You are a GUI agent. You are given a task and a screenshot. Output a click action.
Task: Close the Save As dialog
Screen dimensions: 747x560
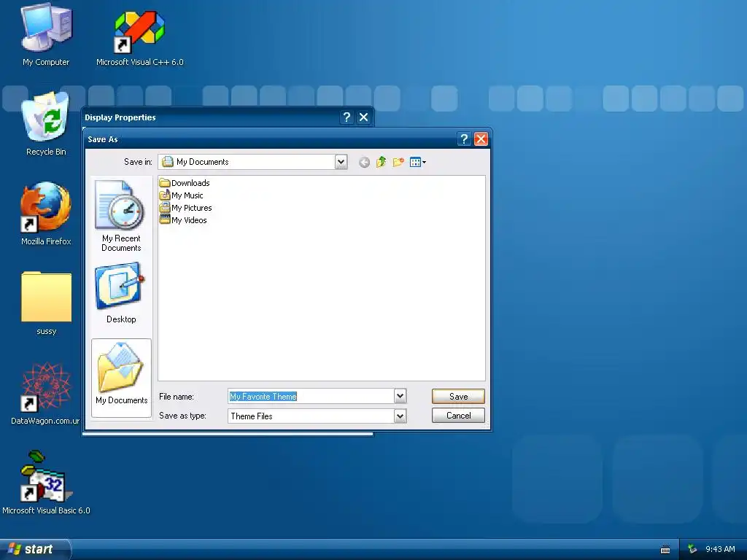pyautogui.click(x=481, y=139)
